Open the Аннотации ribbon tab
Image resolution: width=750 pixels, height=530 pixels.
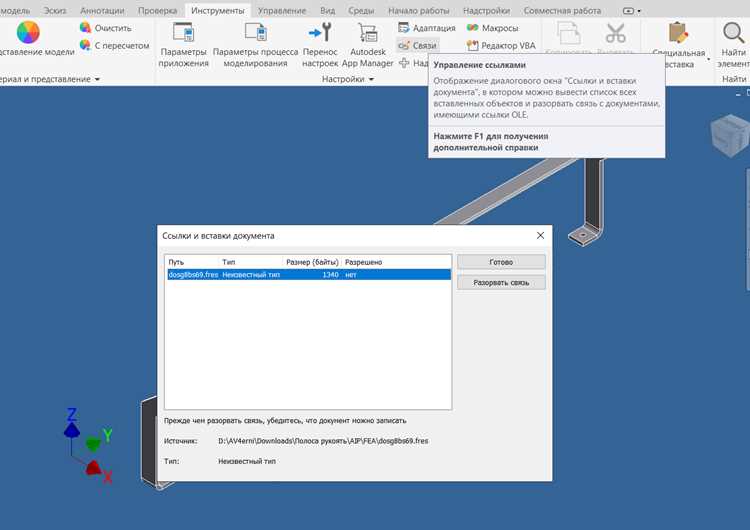[102, 10]
